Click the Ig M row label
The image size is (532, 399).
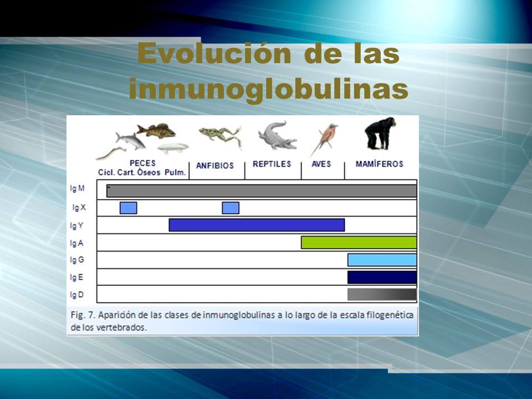pyautogui.click(x=77, y=188)
